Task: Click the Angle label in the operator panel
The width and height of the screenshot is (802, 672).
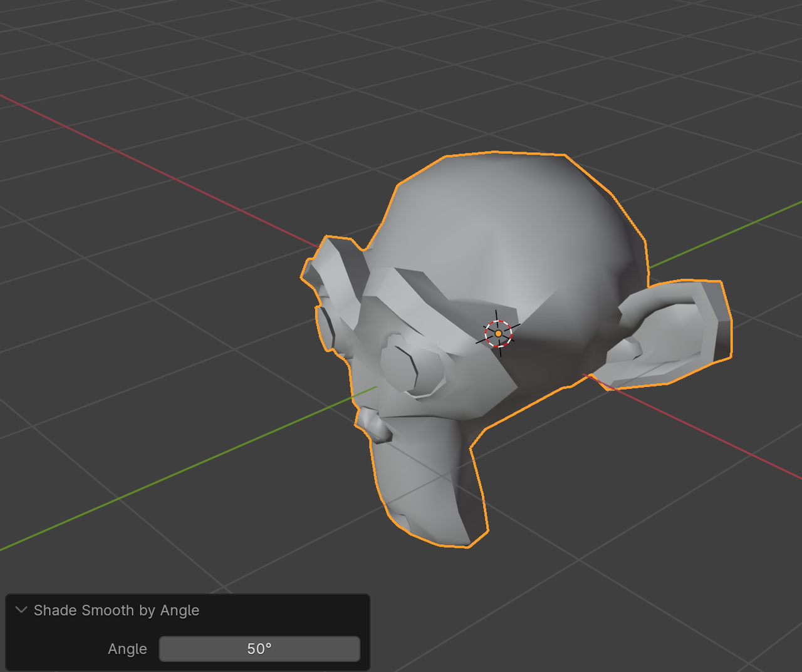Action: pos(127,649)
